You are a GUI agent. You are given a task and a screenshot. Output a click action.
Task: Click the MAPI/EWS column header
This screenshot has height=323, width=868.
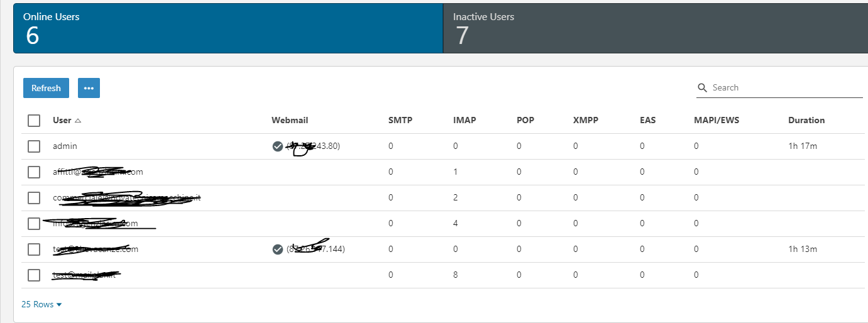[716, 121]
